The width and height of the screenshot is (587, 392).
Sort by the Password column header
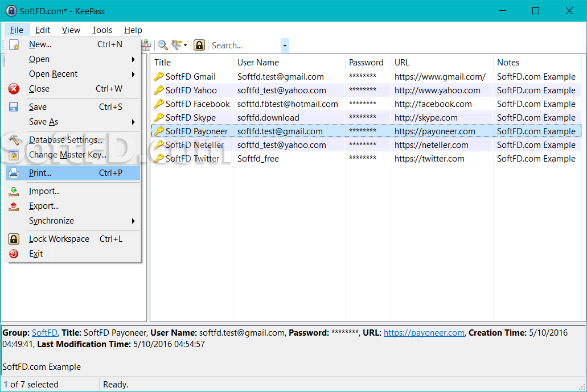368,63
